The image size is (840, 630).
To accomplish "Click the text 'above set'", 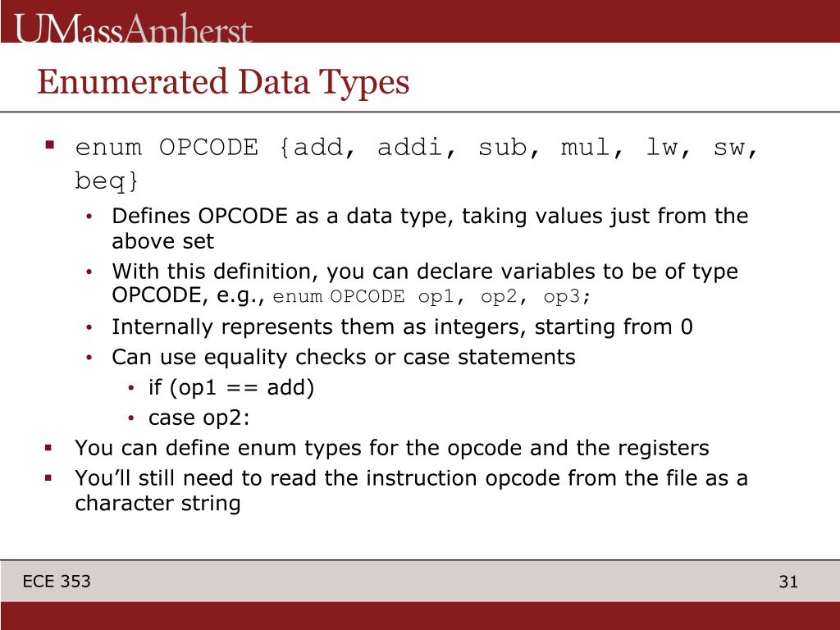I will (x=163, y=241).
